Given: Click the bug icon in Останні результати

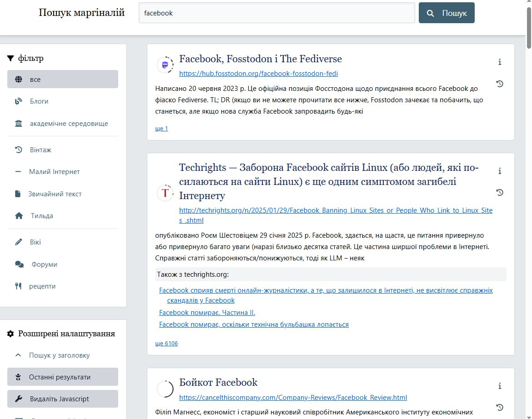Looking at the screenshot, I should coord(18,377).
